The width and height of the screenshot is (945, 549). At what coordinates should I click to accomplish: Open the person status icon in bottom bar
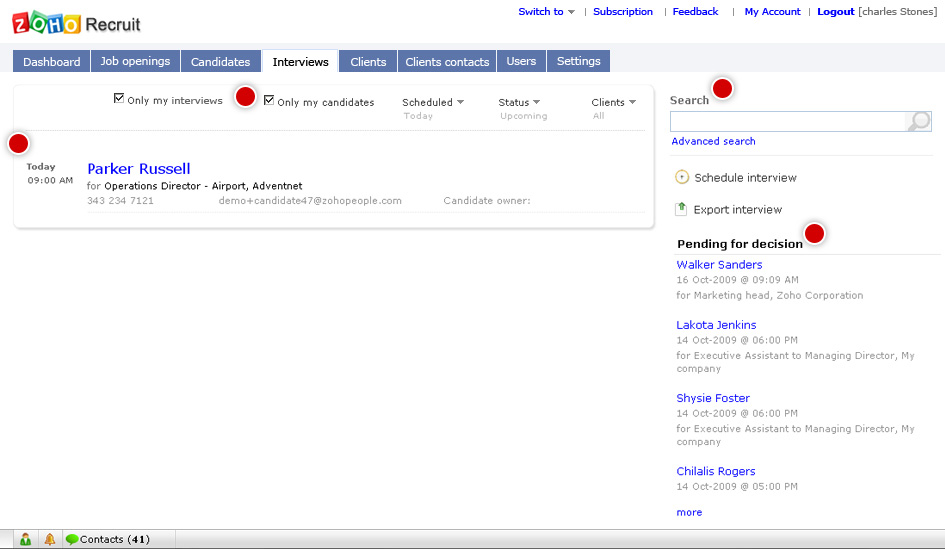tap(25, 539)
